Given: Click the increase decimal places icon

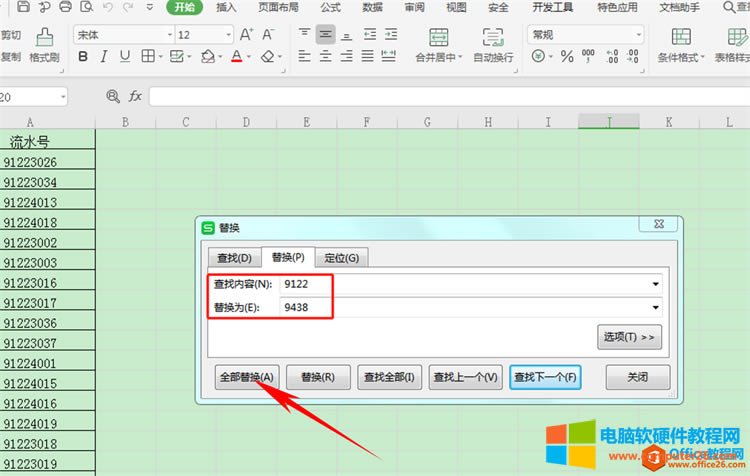Looking at the screenshot, I should [x=612, y=56].
